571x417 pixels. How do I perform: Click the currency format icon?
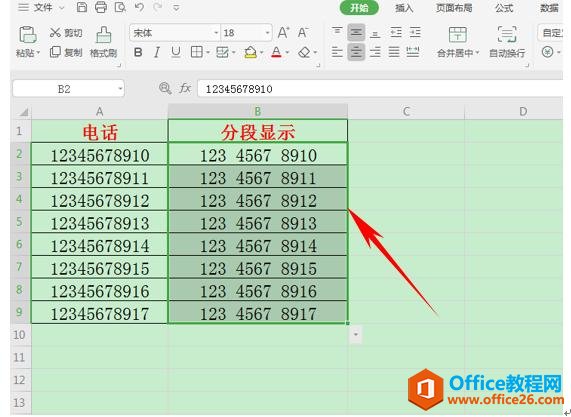click(x=547, y=52)
